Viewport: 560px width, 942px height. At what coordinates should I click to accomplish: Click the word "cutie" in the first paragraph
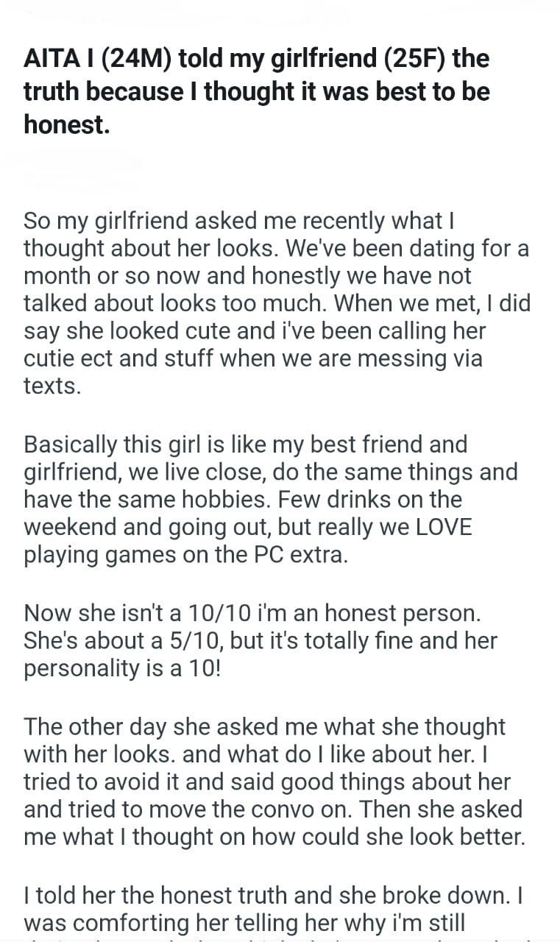(x=48, y=359)
